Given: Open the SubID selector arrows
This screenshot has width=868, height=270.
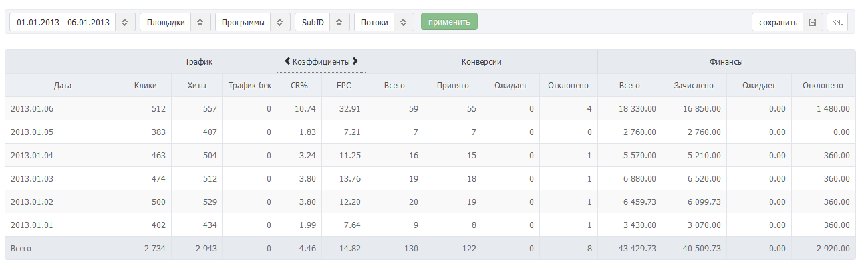Looking at the screenshot, I should [339, 22].
